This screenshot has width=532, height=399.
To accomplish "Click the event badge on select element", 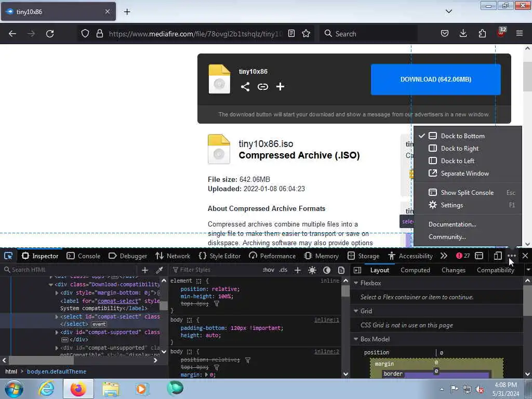I will pos(99,324).
